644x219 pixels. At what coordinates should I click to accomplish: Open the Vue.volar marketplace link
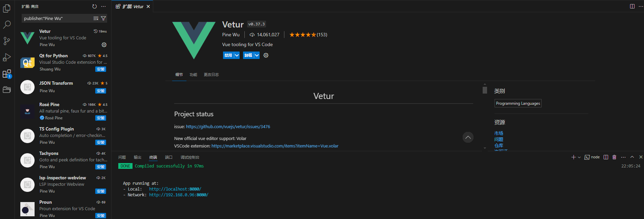pos(275,146)
